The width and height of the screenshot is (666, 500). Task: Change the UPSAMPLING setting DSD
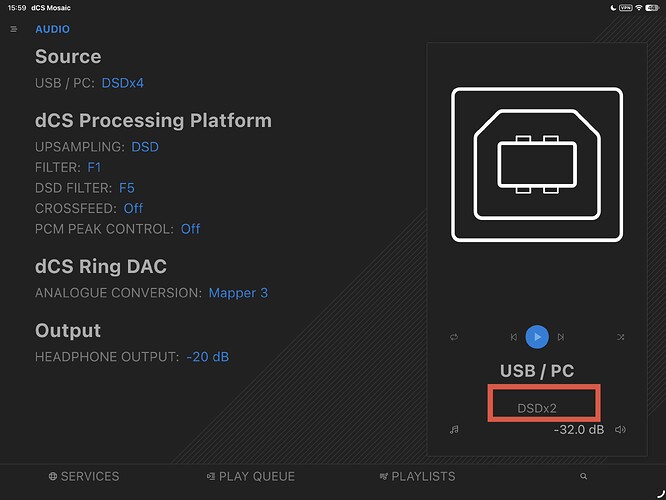[145, 147]
